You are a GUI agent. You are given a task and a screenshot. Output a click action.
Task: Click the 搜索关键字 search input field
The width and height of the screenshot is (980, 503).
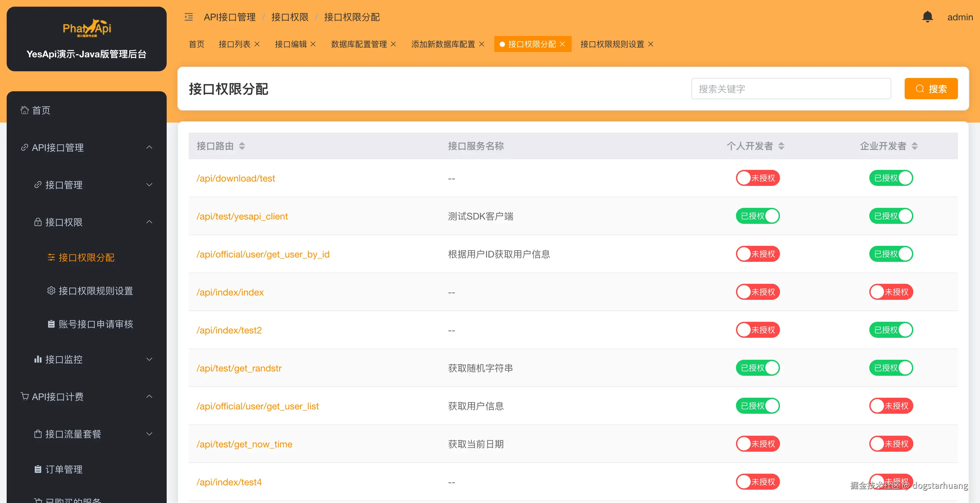pos(791,89)
